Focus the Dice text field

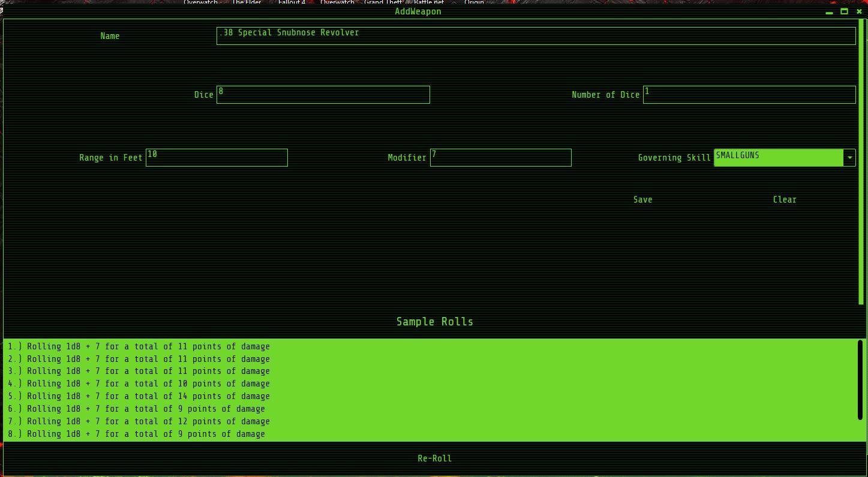pos(323,94)
